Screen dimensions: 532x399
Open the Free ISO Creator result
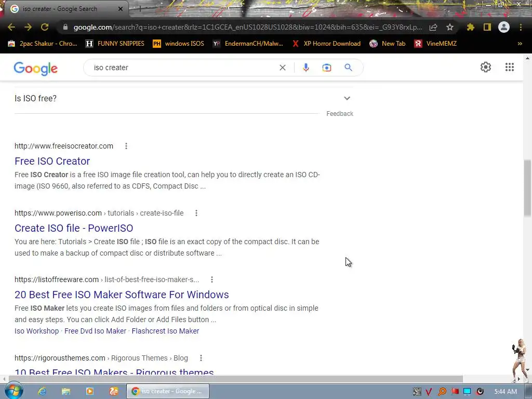[x=52, y=161]
